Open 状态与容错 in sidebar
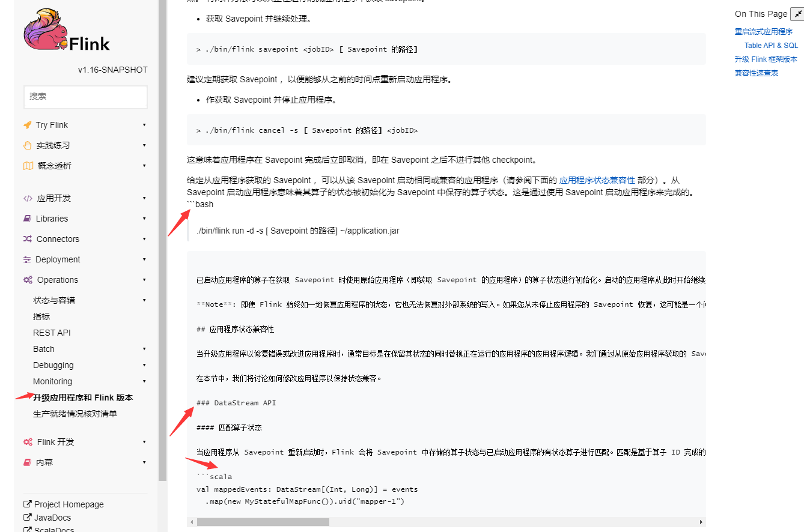The height and width of the screenshot is (532, 804). (x=54, y=300)
